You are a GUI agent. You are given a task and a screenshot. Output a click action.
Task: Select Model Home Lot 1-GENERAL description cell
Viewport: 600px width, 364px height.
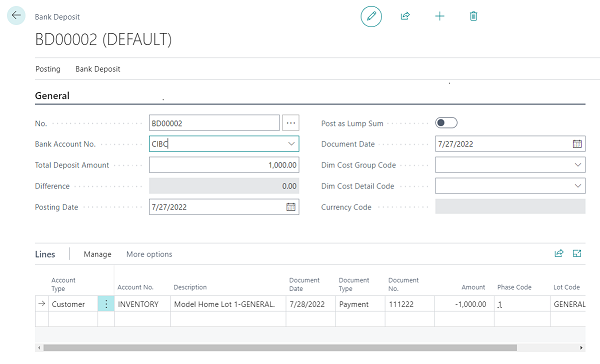coord(228,304)
